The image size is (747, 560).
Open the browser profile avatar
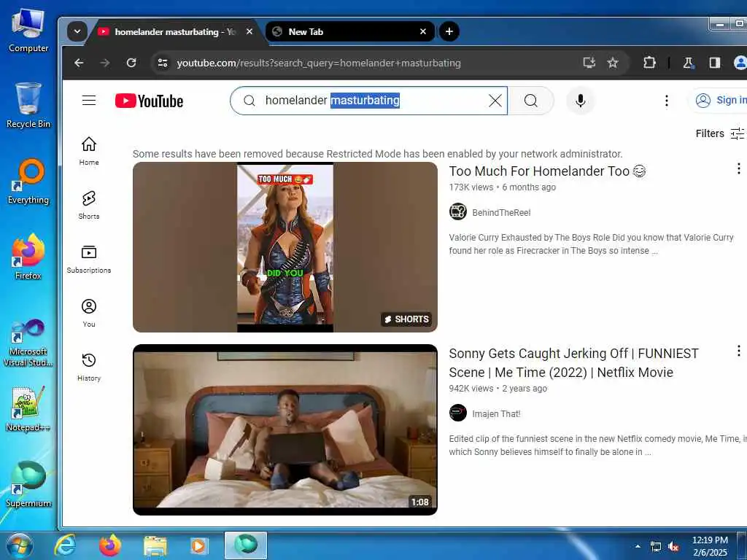740,63
